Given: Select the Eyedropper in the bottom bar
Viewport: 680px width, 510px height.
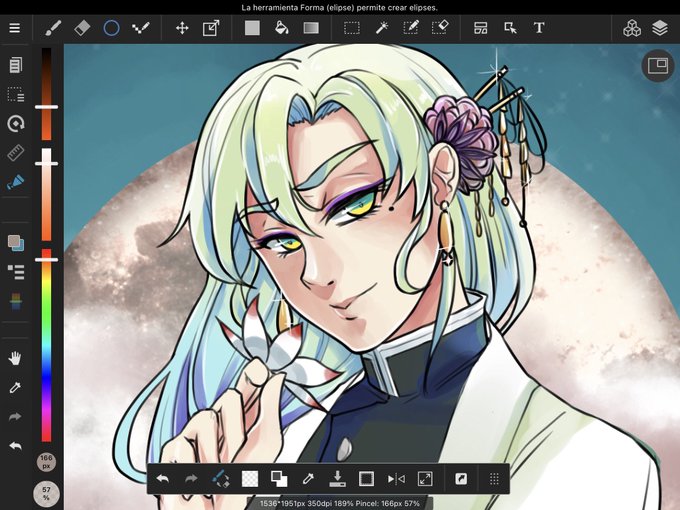Looking at the screenshot, I should click(x=308, y=479).
